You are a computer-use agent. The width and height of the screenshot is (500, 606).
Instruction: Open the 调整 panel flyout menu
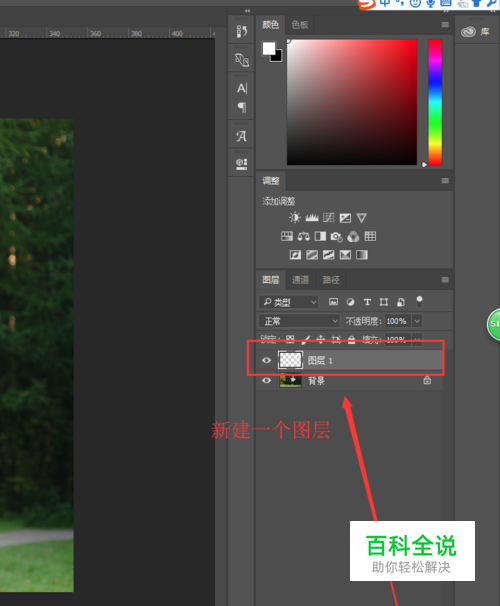pyautogui.click(x=445, y=181)
